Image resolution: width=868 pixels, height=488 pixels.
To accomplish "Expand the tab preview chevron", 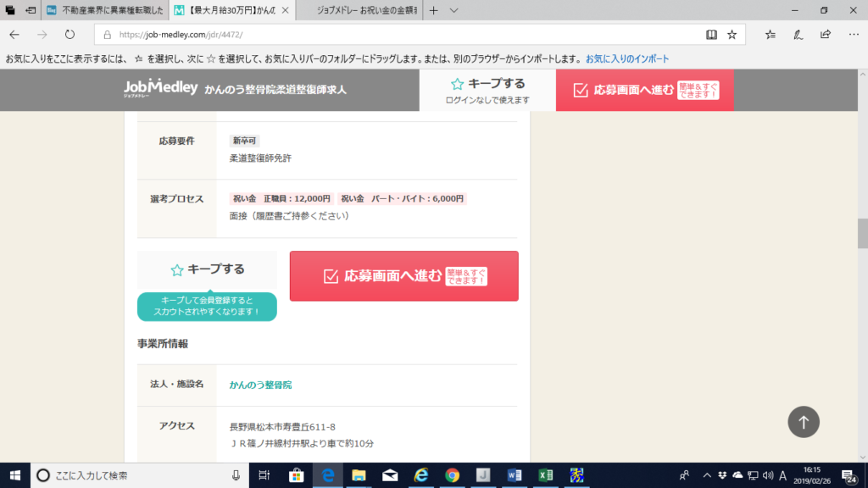I will click(454, 10).
